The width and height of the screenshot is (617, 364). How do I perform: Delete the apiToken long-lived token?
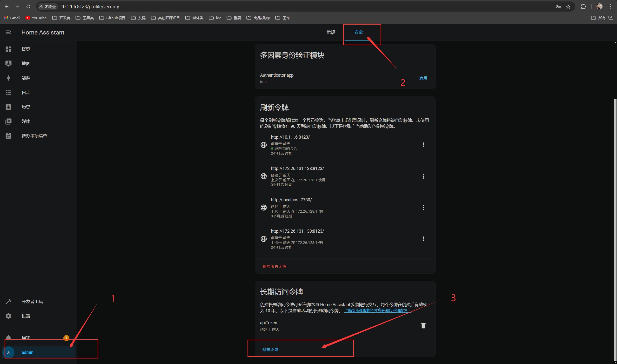423,326
